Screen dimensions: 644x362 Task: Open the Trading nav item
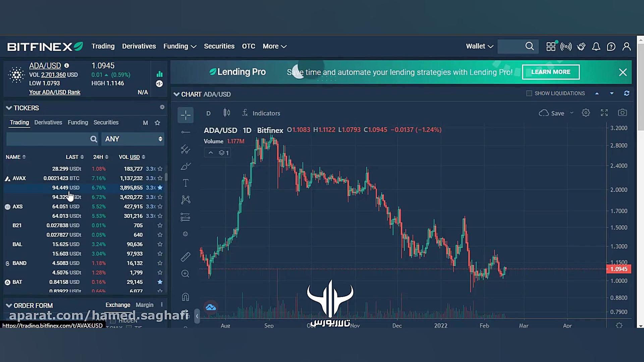pyautogui.click(x=103, y=46)
